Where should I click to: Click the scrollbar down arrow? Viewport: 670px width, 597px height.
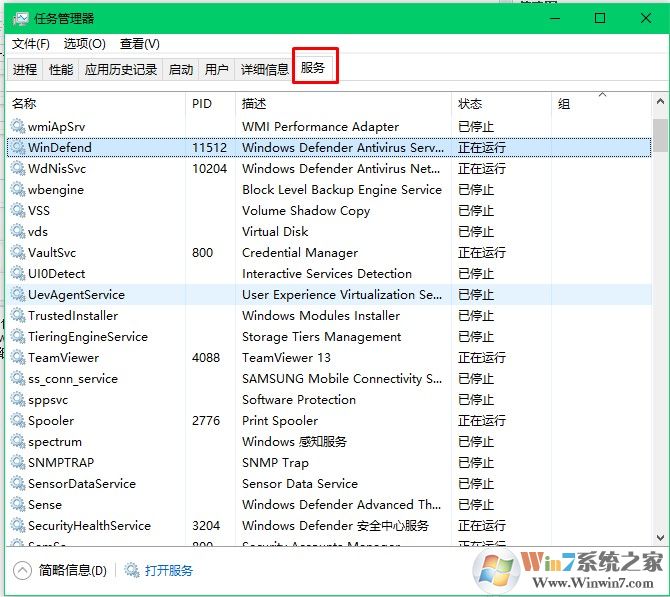point(660,538)
